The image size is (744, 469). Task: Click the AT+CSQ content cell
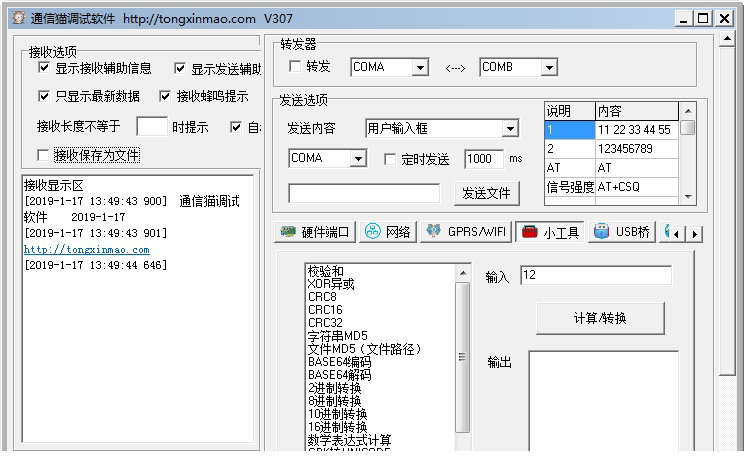636,187
